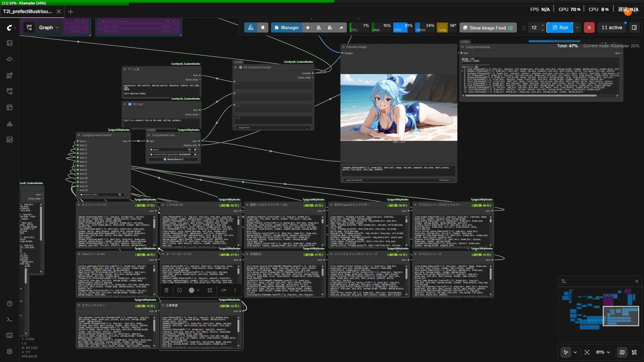Click the collapse arrows icon in selection toolbar

pos(210,290)
